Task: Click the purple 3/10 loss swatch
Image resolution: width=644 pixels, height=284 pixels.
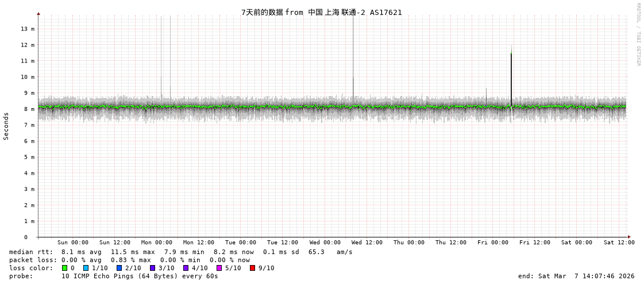Action: tap(153, 268)
